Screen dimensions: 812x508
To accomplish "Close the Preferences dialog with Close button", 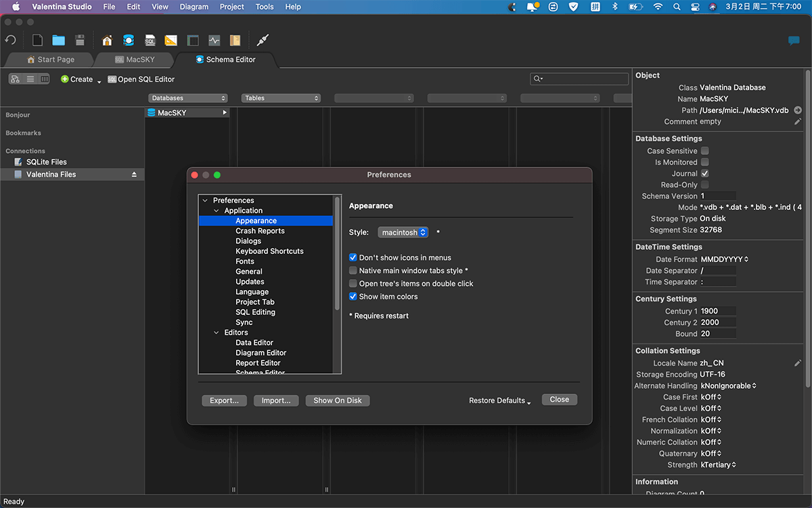I will (x=560, y=400).
